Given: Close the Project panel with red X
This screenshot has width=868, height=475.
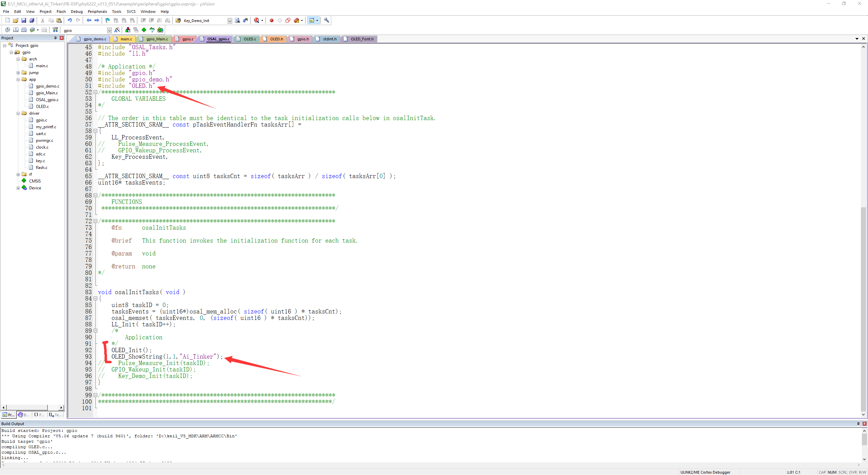Looking at the screenshot, I should [62, 38].
